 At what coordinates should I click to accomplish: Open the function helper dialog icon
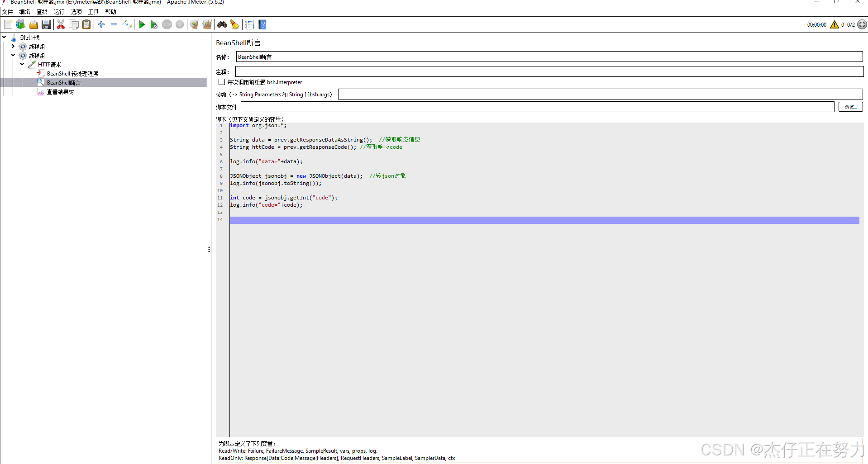249,24
